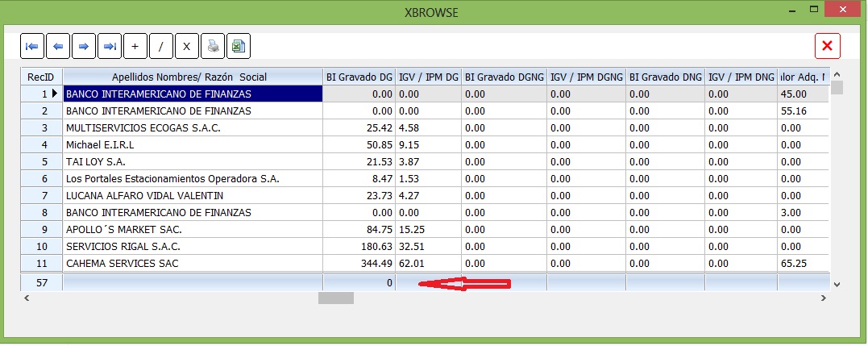Image resolution: width=868 pixels, height=346 pixels.
Task: Maximize the XBROWSE window
Action: pos(814,9)
